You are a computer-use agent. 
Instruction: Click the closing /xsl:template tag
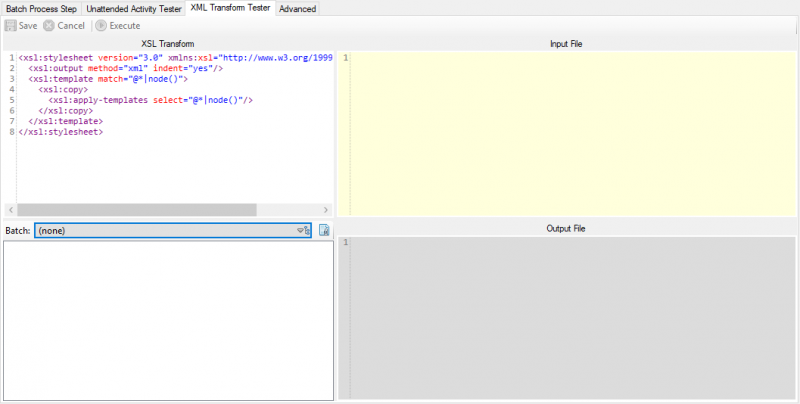pyautogui.click(x=66, y=121)
